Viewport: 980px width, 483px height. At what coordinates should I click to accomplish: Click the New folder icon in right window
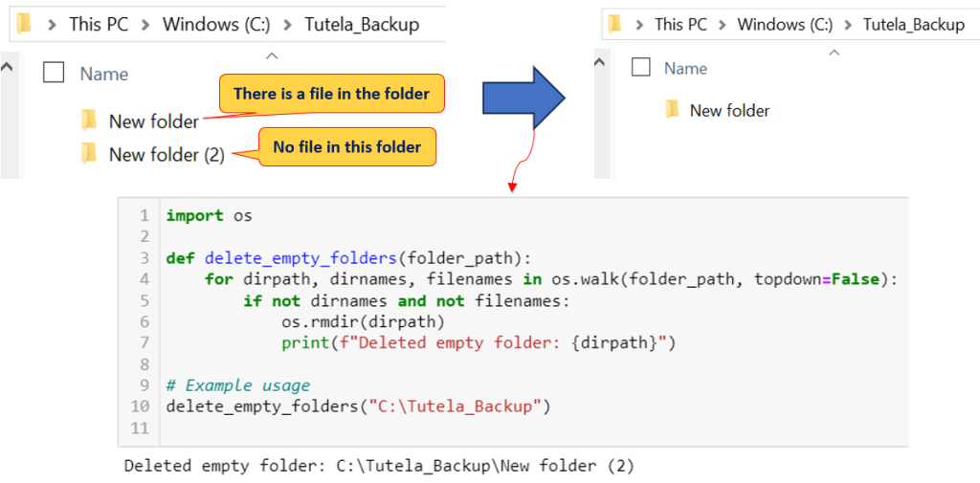672,110
